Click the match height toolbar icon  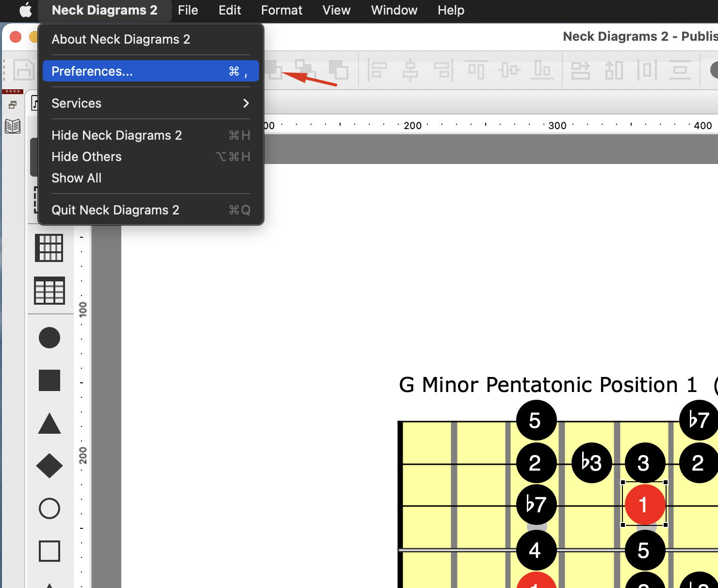[614, 70]
